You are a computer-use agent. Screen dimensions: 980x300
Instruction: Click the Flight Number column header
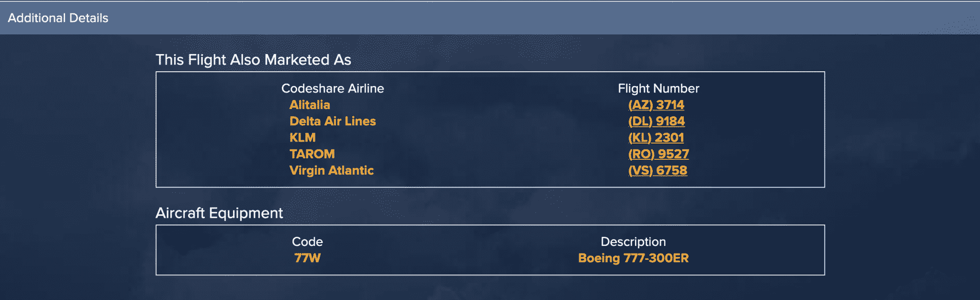658,89
